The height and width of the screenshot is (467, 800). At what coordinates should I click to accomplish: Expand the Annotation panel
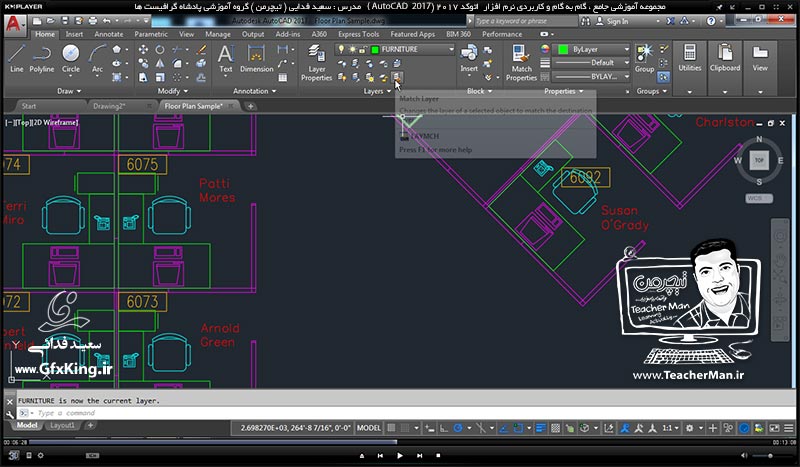pos(255,91)
